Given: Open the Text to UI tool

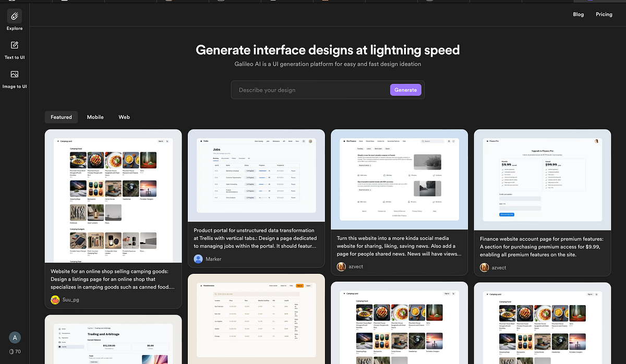Looking at the screenshot, I should click(15, 50).
